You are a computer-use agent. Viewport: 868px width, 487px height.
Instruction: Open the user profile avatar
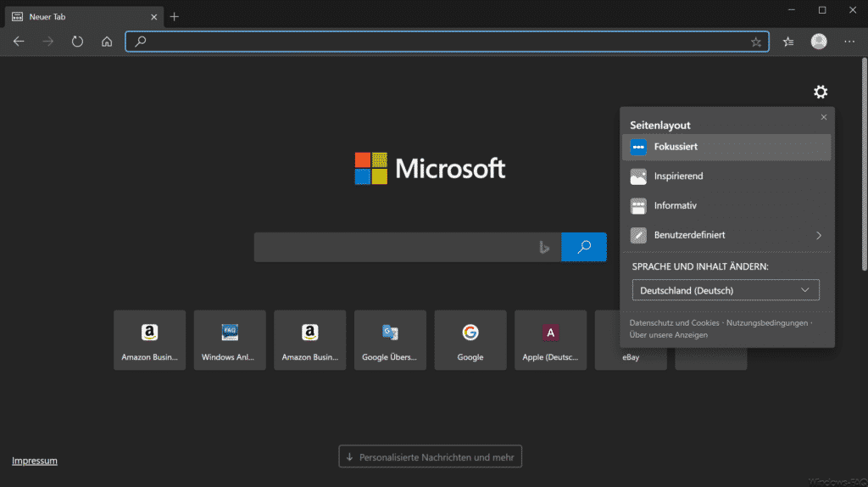pos(819,42)
